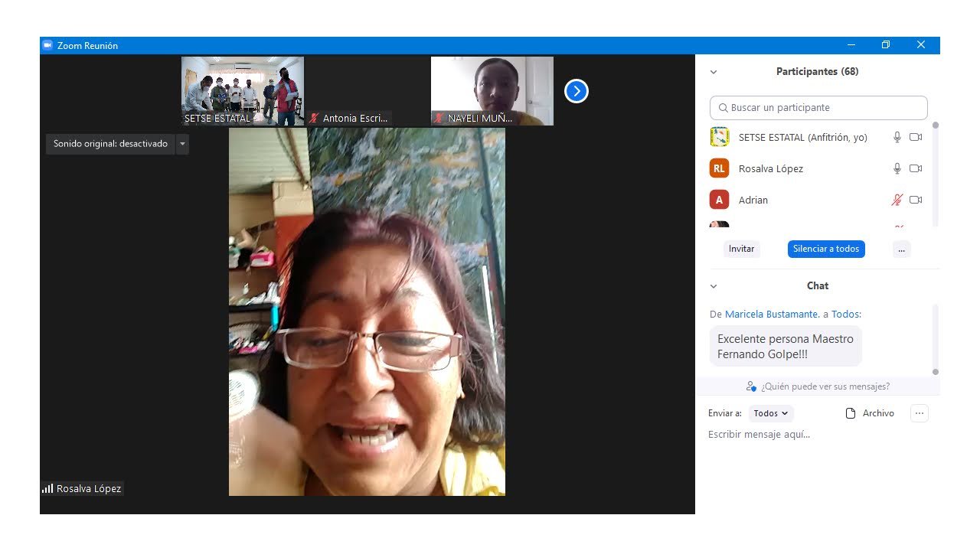The height and width of the screenshot is (551, 980).
Task: Collapse the Chat panel chevron
Action: coord(714,286)
